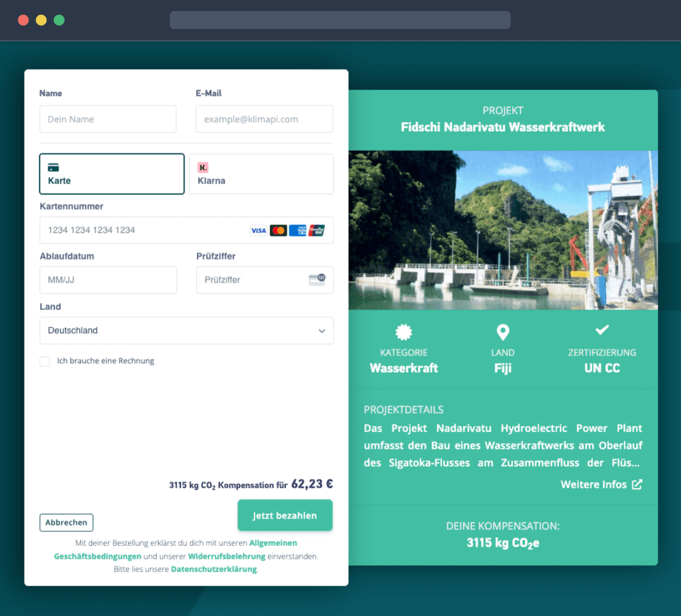Viewport: 681px width, 616px height.
Task: Click the Mastercard logo icon
Action: coord(278,230)
